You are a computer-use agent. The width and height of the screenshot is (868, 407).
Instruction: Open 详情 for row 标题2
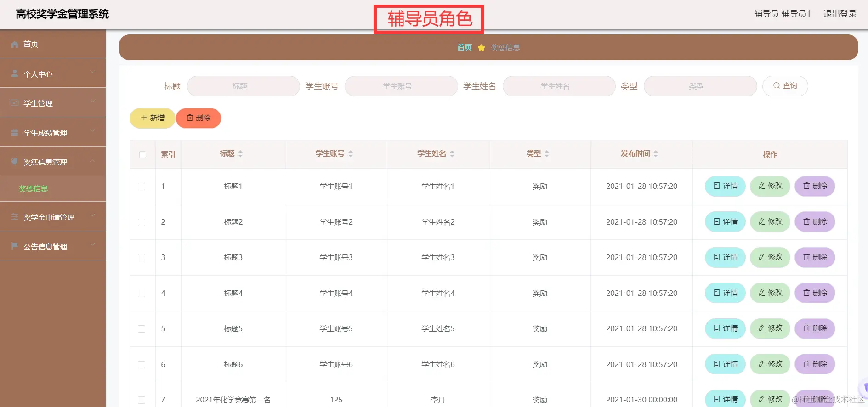tap(725, 222)
